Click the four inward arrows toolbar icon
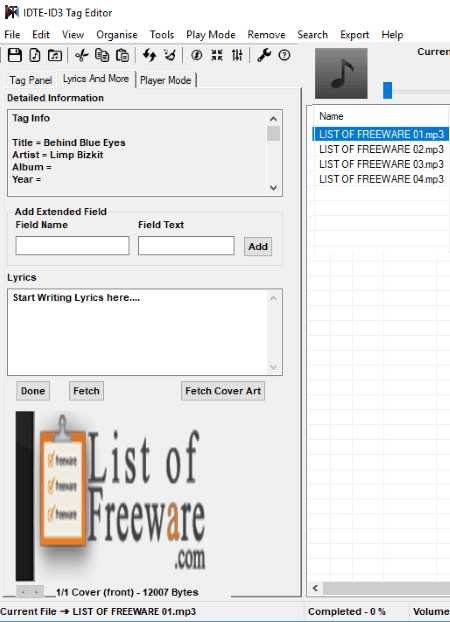Image resolution: width=450 pixels, height=622 pixels. coord(217,55)
